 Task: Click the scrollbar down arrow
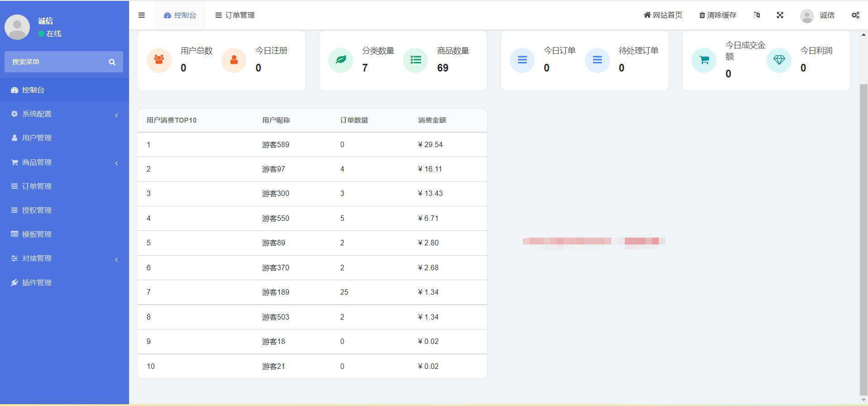[x=863, y=400]
